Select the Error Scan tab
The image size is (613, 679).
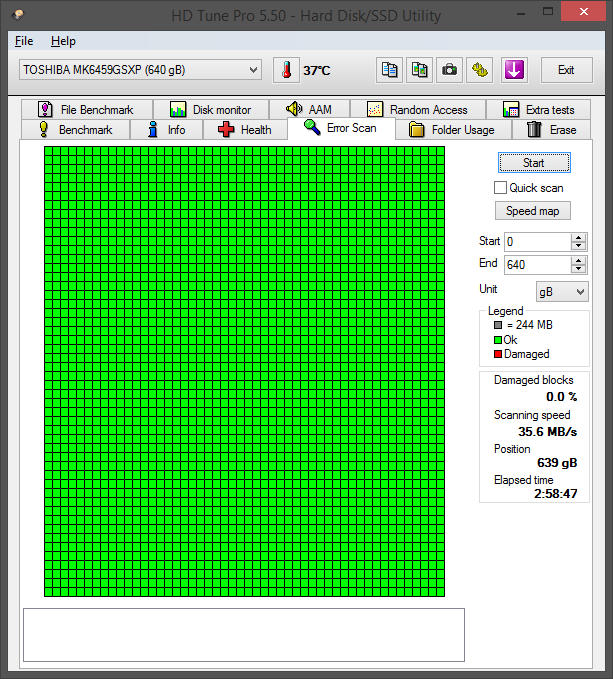coord(341,128)
